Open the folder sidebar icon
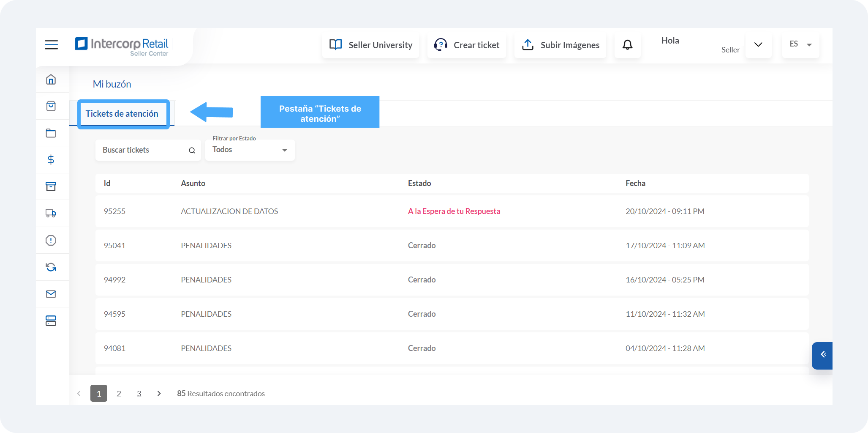Viewport: 868px width, 433px height. (51, 133)
